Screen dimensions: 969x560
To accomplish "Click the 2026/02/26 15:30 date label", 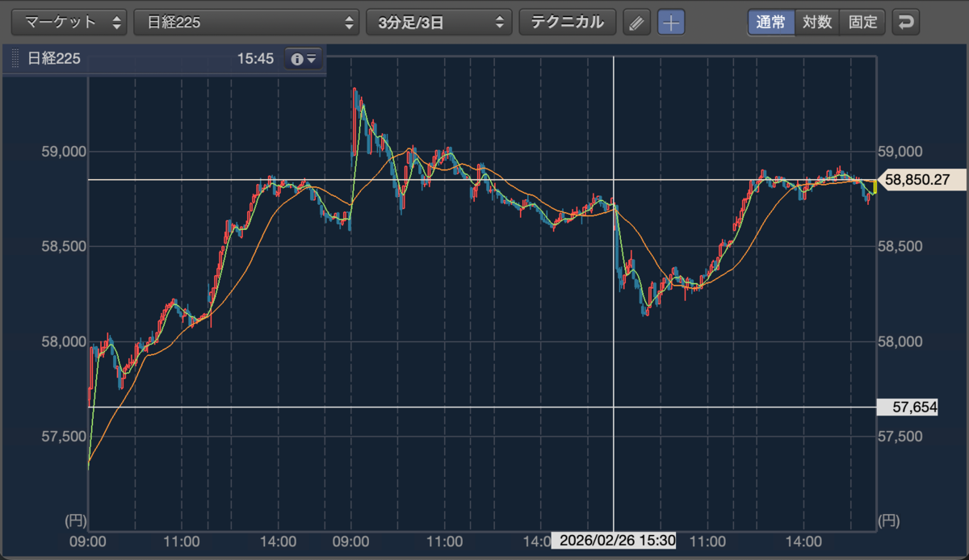I will coord(613,541).
